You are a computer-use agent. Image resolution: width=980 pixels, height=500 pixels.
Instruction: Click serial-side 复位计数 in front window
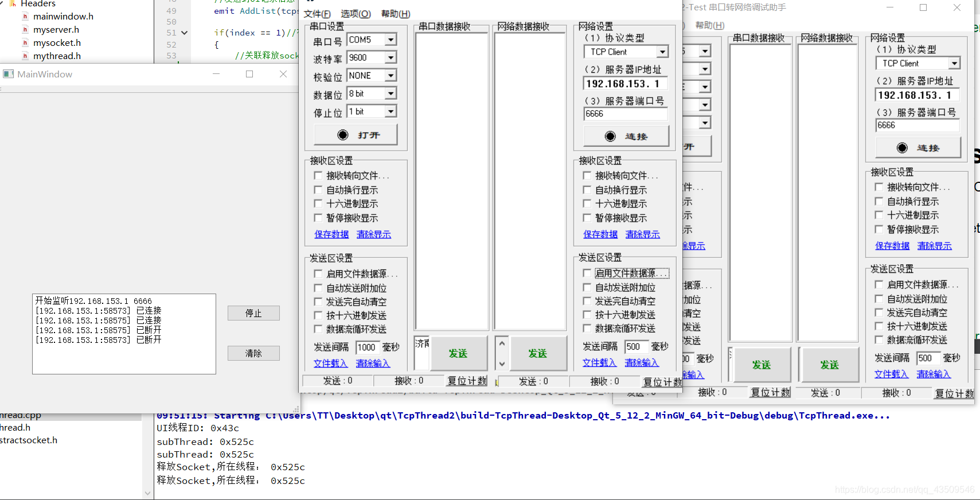pyautogui.click(x=467, y=381)
